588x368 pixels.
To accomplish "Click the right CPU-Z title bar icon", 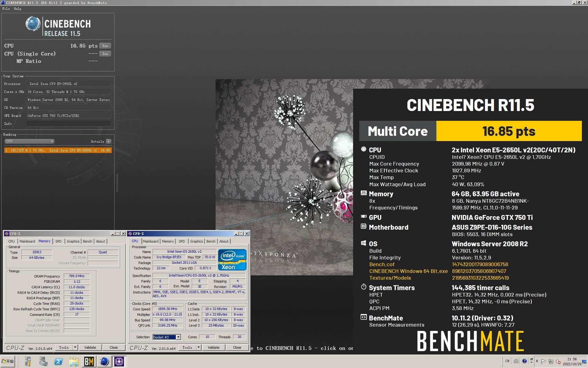I will click(x=130, y=234).
